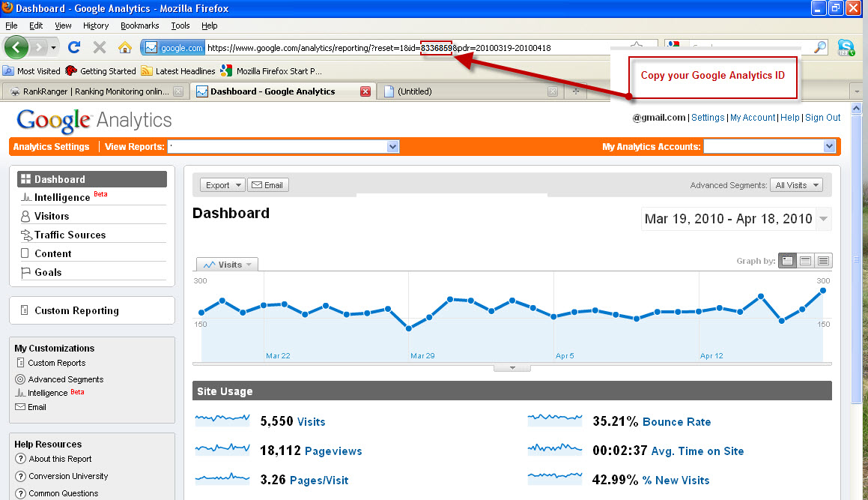This screenshot has height=500, width=868.
Task: Open the Mozilla Firefox Start Page bookmark
Action: click(271, 71)
